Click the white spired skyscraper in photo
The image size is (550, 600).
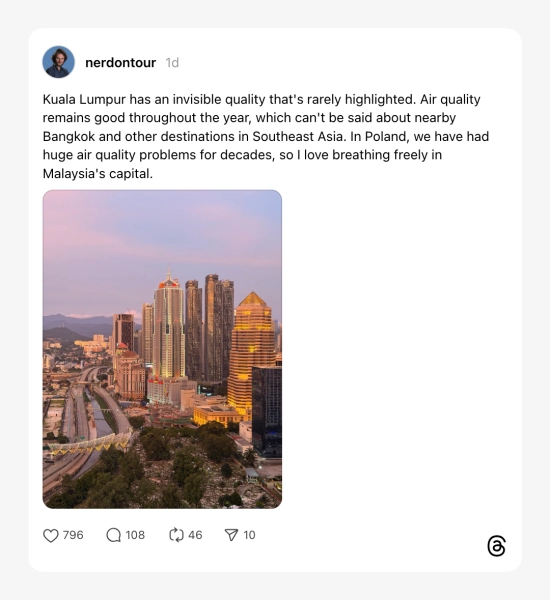pyautogui.click(x=169, y=325)
